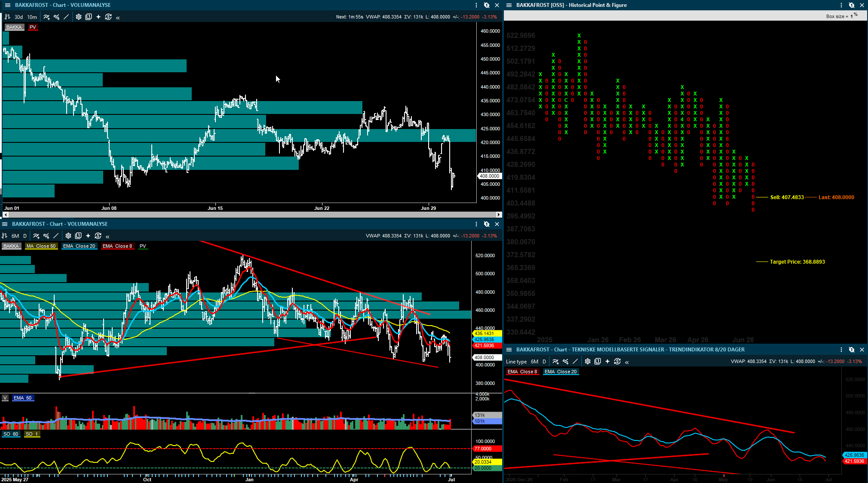This screenshot has width=868, height=483.
Task: Open more options dots in 6M VOLUMANALYSE chart
Action: [x=476, y=224]
